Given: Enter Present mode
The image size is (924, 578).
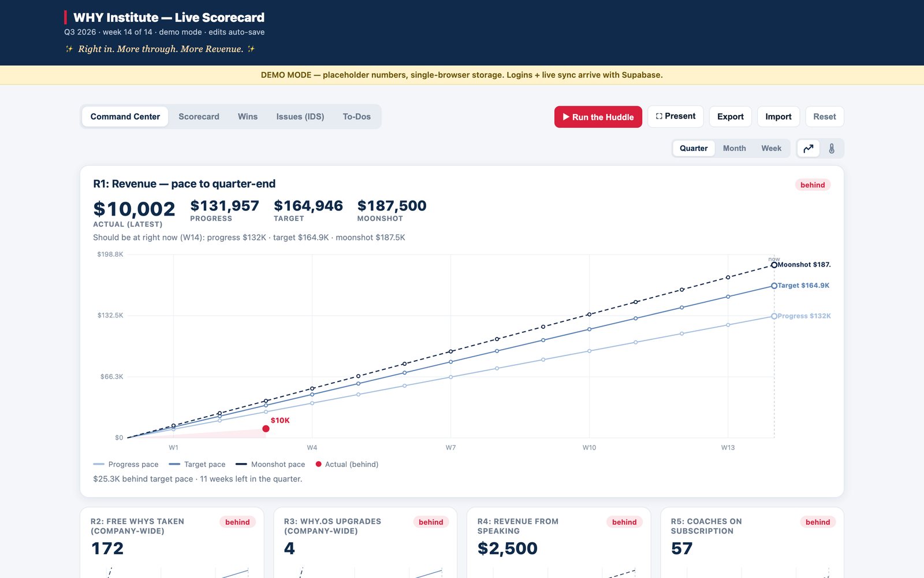Looking at the screenshot, I should tap(676, 116).
